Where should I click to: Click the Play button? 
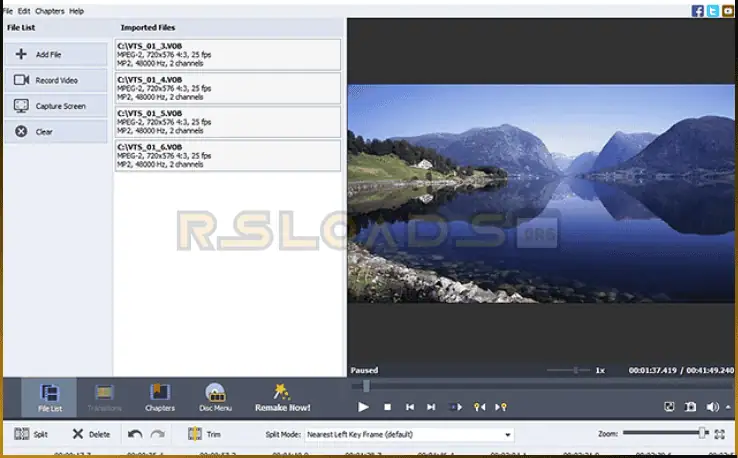[362, 407]
